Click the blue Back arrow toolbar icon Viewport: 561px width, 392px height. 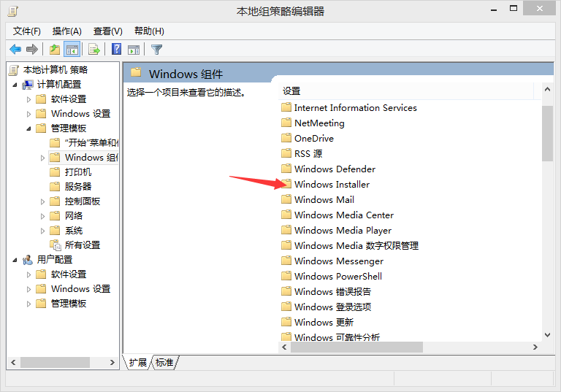click(15, 49)
